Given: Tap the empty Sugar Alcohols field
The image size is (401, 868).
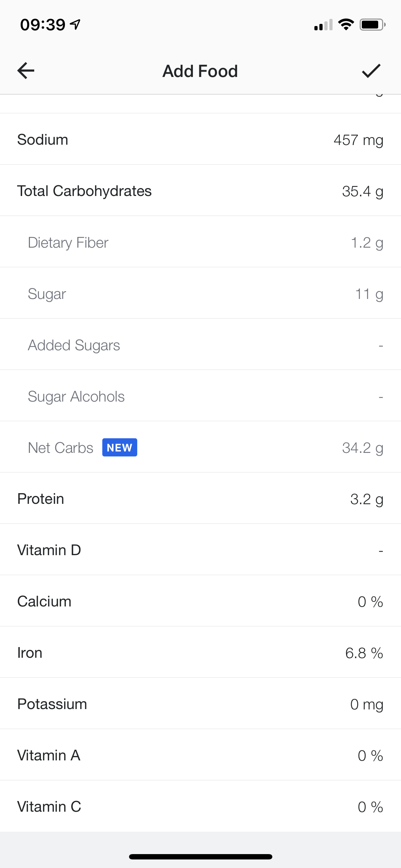Looking at the screenshot, I should (x=381, y=397).
